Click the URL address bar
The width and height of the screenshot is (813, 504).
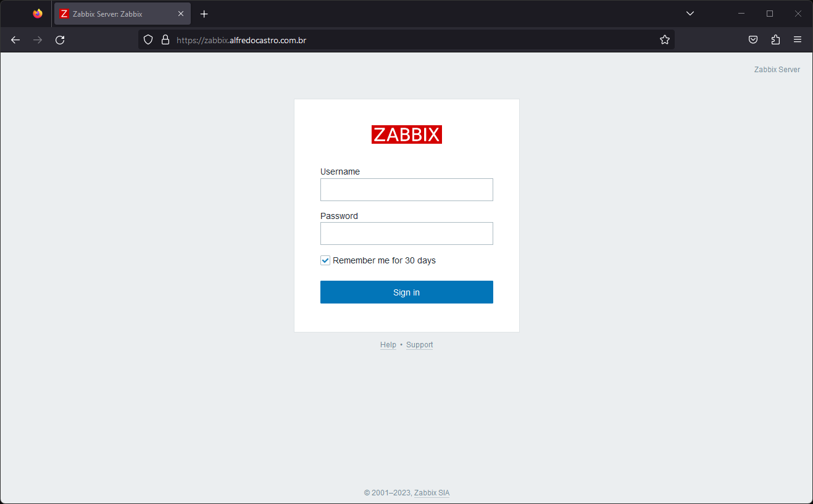click(x=407, y=40)
